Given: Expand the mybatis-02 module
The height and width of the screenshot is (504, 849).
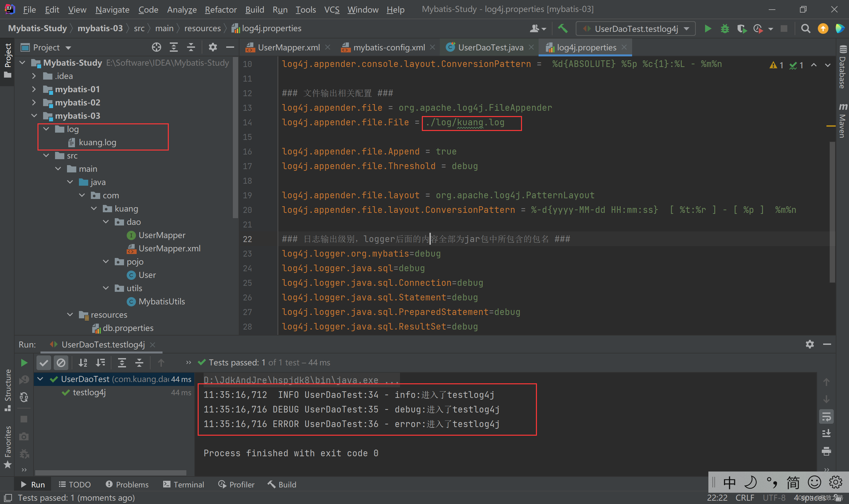Looking at the screenshot, I should click(x=34, y=102).
